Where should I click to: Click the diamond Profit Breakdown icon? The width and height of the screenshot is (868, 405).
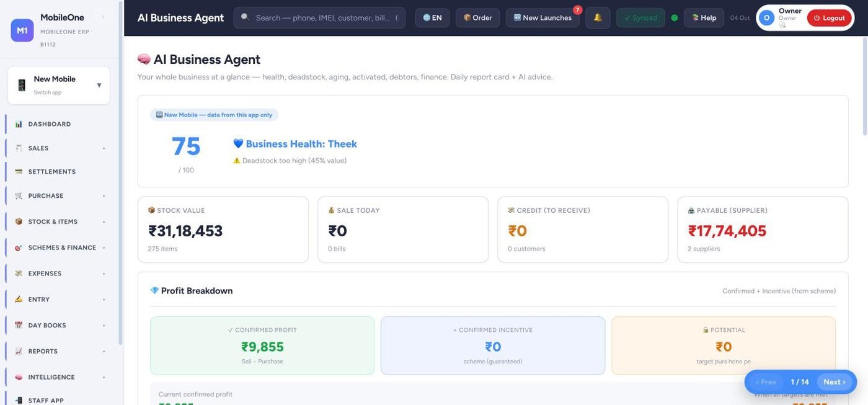click(154, 291)
